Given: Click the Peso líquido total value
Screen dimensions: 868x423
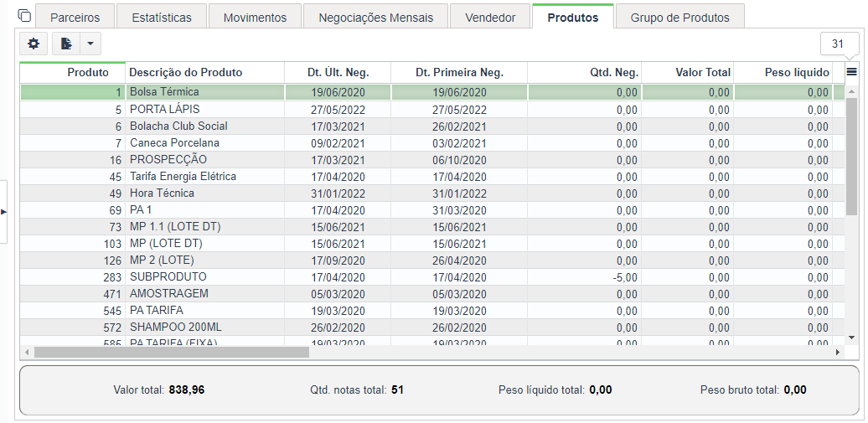Looking at the screenshot, I should coord(601,389).
